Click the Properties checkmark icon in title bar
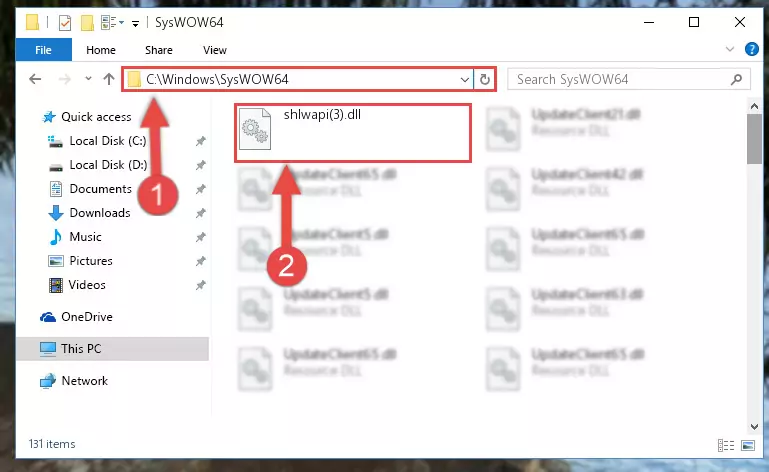 coord(64,23)
